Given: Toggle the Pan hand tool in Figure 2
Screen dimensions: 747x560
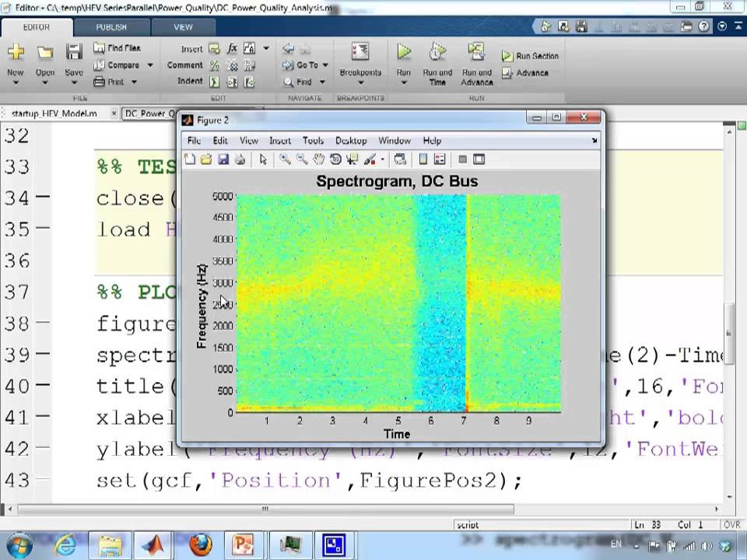Looking at the screenshot, I should (x=318, y=159).
